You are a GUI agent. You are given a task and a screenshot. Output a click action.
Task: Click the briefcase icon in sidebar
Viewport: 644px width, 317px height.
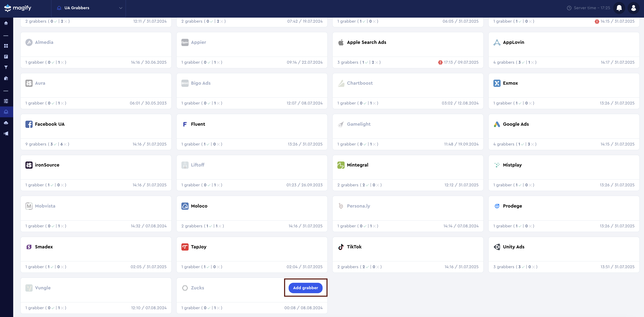pyautogui.click(x=6, y=78)
